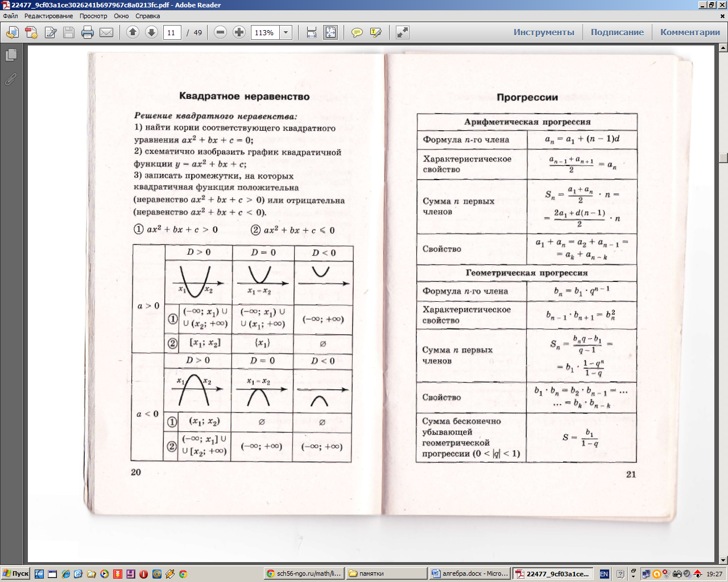
Task: Click the 19:27 system clock
Action: 714,574
